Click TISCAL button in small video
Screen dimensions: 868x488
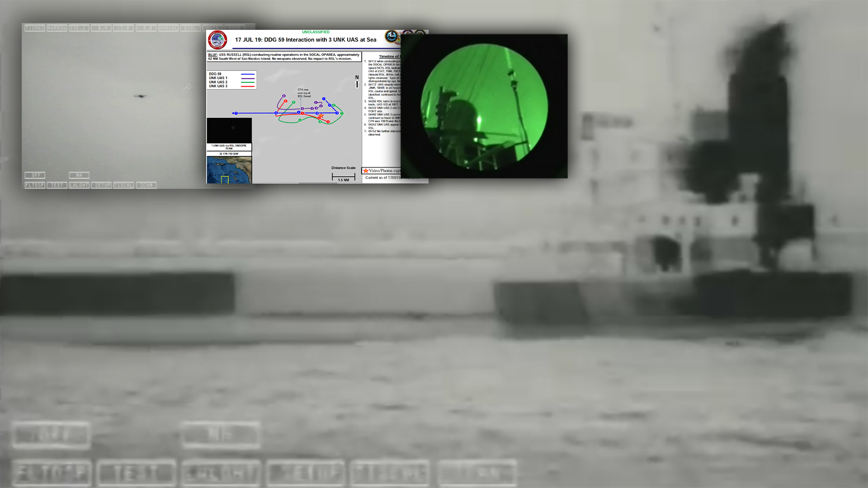pos(123,185)
